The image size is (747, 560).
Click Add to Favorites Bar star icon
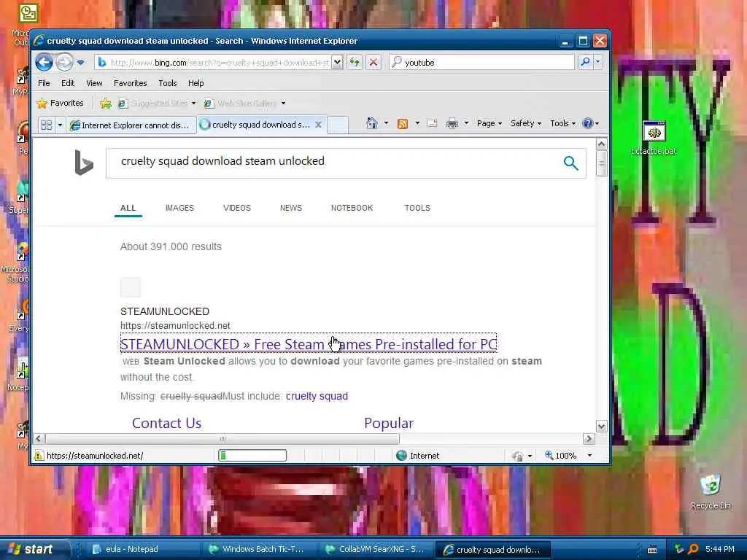[x=106, y=104]
